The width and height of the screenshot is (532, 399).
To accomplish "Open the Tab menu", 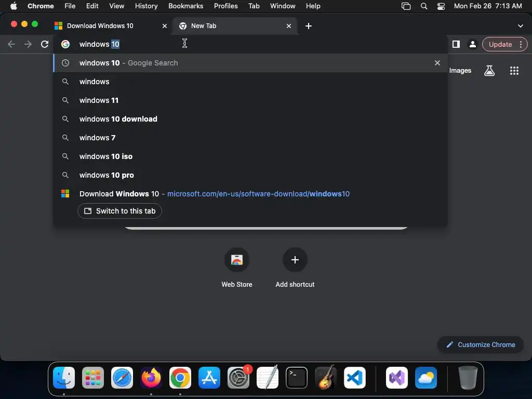I will pyautogui.click(x=254, y=6).
